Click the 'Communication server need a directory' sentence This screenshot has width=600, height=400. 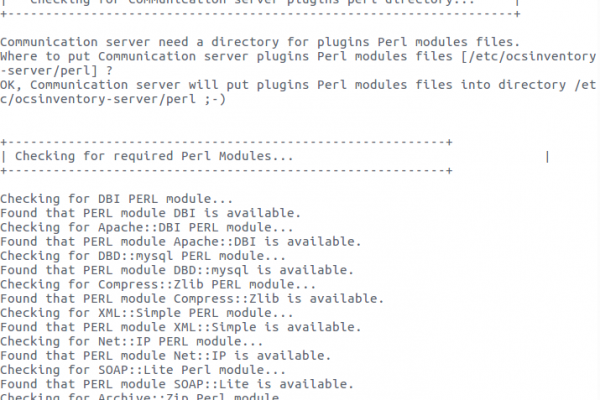(260, 42)
